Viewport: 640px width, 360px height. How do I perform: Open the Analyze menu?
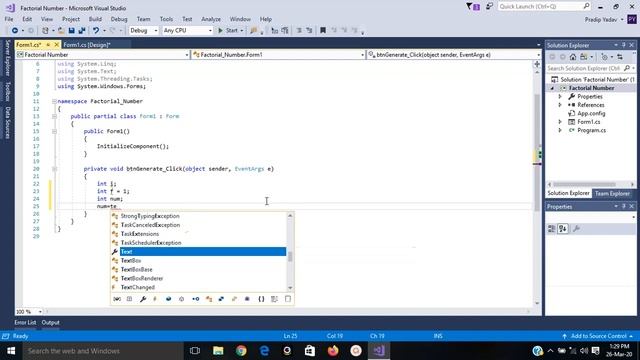(x=211, y=19)
